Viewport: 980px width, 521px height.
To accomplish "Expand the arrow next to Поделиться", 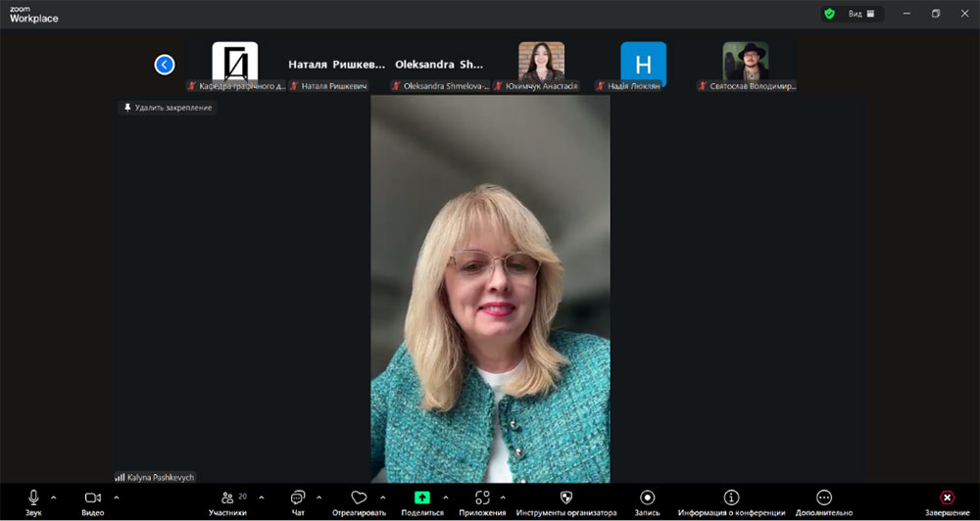I will coord(446,497).
